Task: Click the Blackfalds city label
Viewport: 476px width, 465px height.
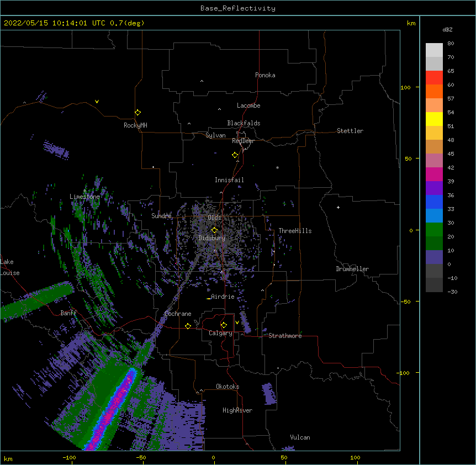Action: tap(244, 123)
